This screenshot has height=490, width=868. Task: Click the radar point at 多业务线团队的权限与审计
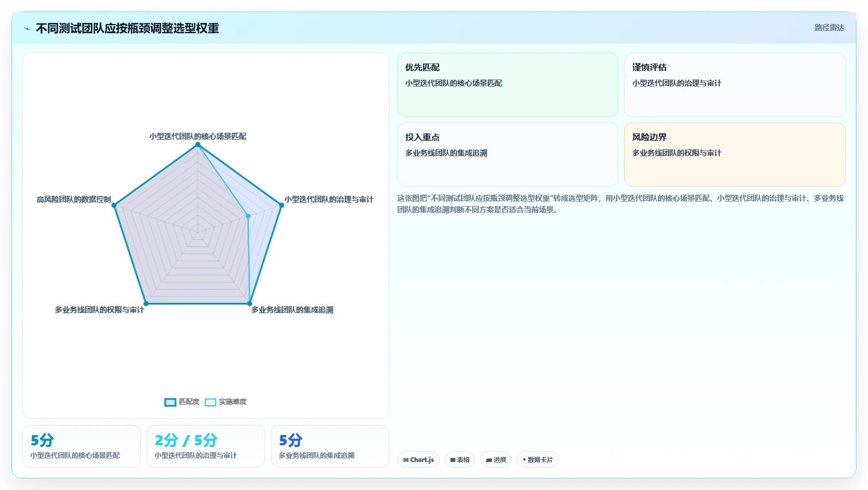point(146,303)
